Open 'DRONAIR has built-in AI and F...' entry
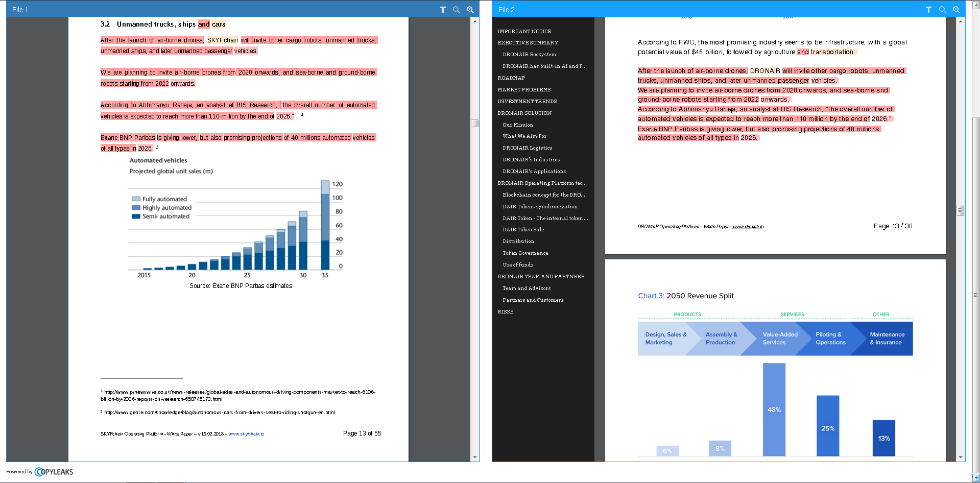 click(545, 66)
